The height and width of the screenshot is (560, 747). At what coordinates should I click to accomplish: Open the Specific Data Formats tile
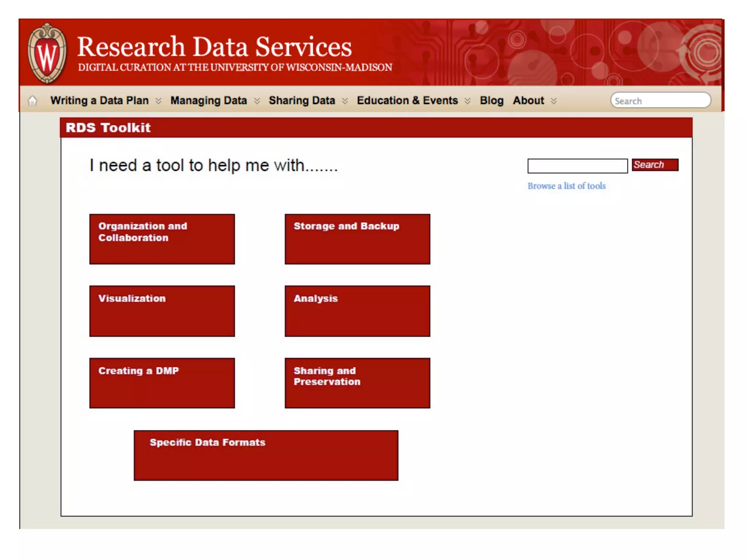pyautogui.click(x=266, y=455)
